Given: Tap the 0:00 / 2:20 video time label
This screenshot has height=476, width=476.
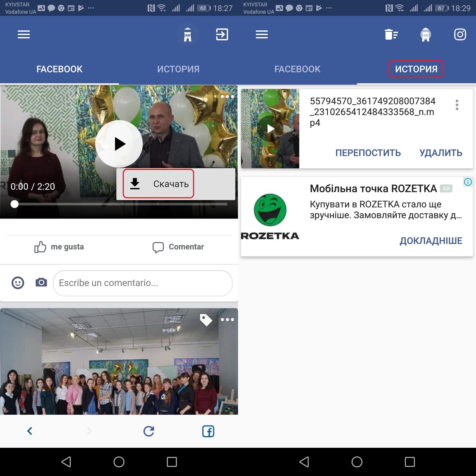Looking at the screenshot, I should [33, 186].
